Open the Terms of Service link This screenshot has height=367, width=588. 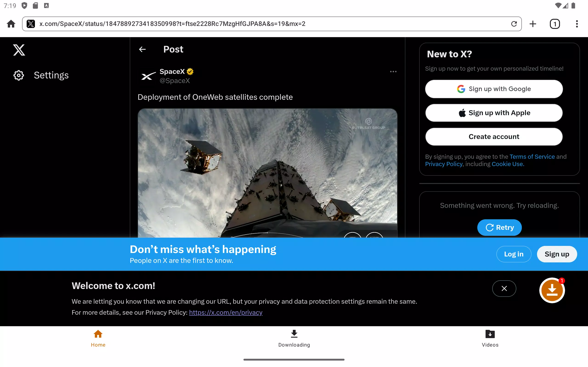click(x=532, y=157)
